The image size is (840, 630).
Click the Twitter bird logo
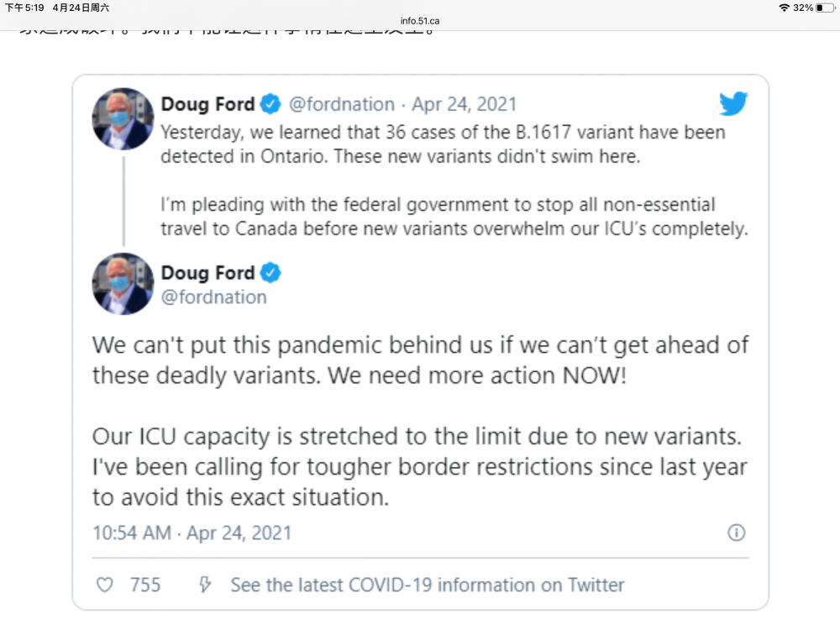pyautogui.click(x=732, y=104)
